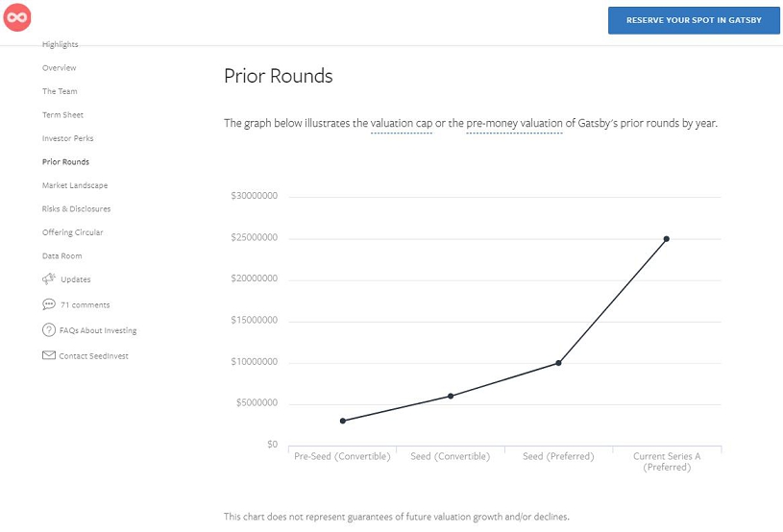This screenshot has width=783, height=532.
Task: Go to the Overview sidebar item
Action: coord(59,68)
